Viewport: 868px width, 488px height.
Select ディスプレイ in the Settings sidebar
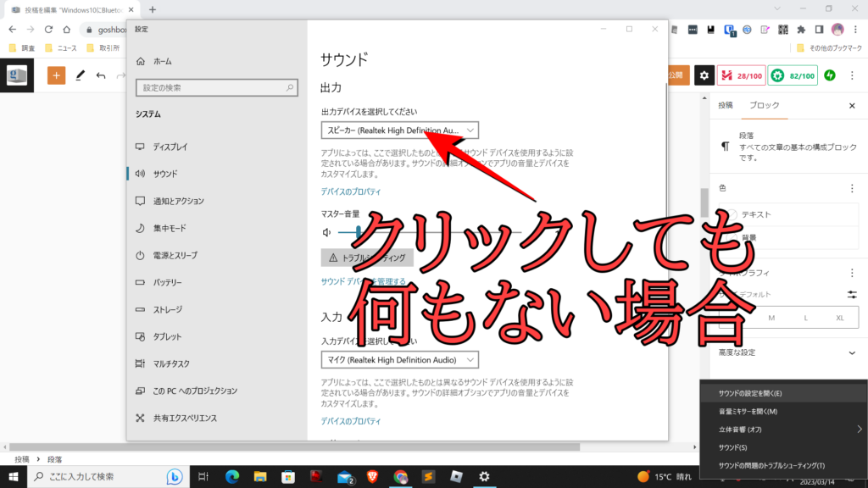pyautogui.click(x=170, y=147)
